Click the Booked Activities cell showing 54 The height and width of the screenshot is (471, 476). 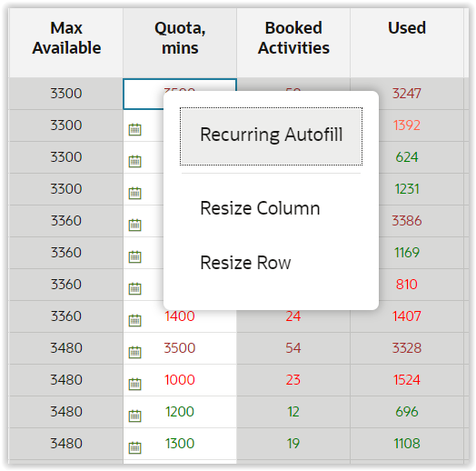[x=293, y=348]
